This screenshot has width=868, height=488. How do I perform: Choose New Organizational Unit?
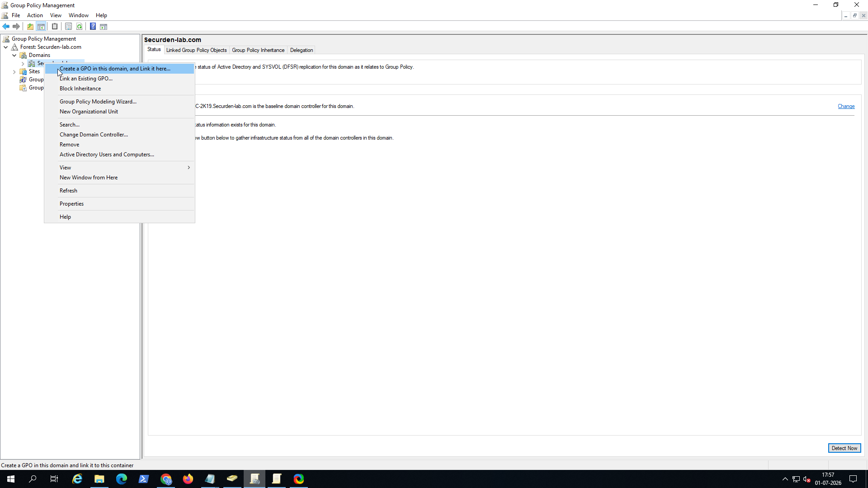point(120,112)
